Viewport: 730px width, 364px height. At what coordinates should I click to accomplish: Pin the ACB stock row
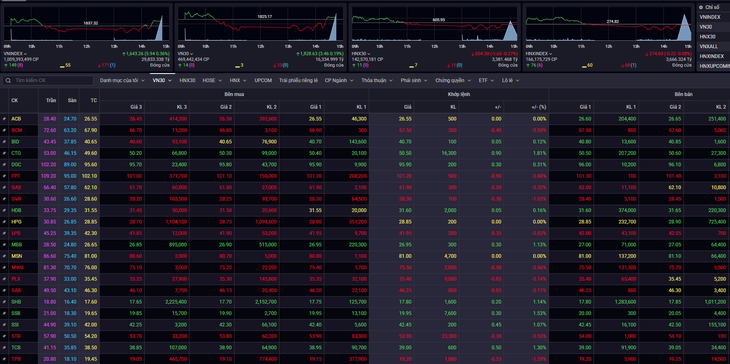[4, 119]
